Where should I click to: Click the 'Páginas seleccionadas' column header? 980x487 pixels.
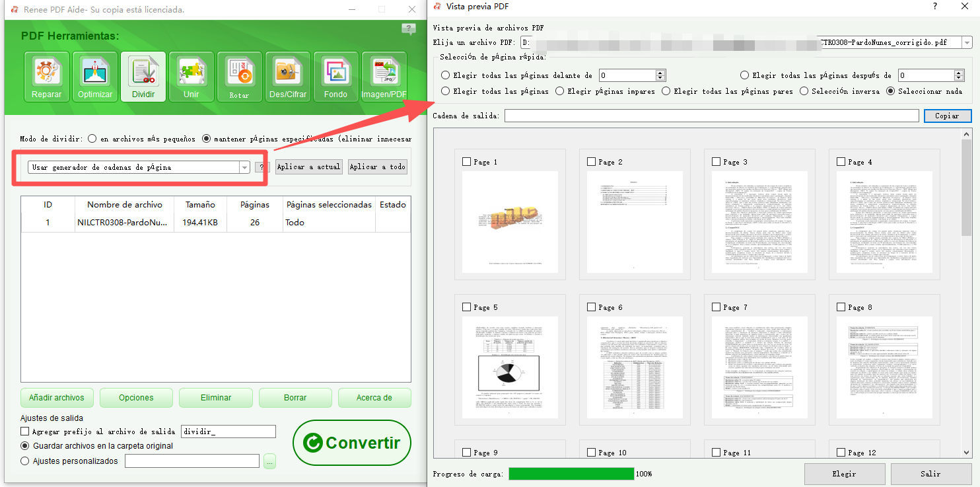tap(329, 205)
